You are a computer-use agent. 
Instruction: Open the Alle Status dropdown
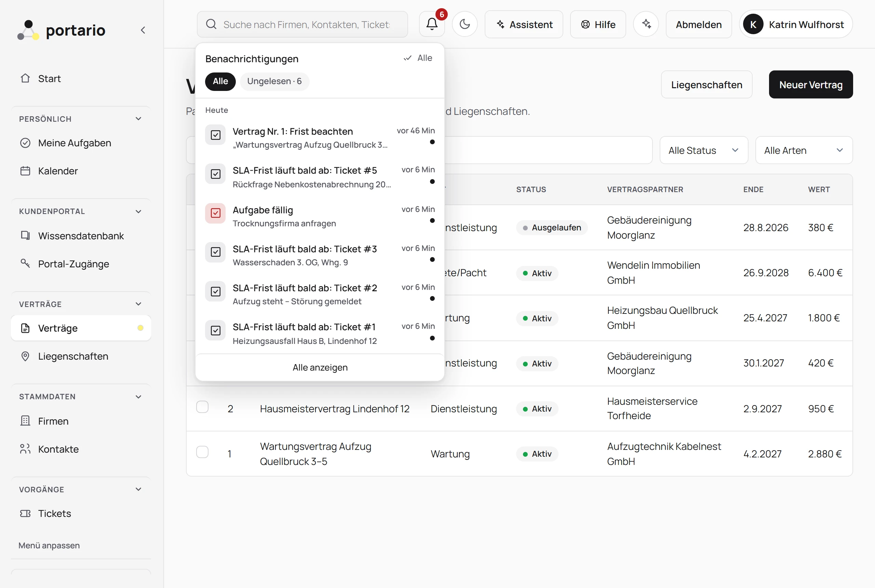(x=704, y=150)
